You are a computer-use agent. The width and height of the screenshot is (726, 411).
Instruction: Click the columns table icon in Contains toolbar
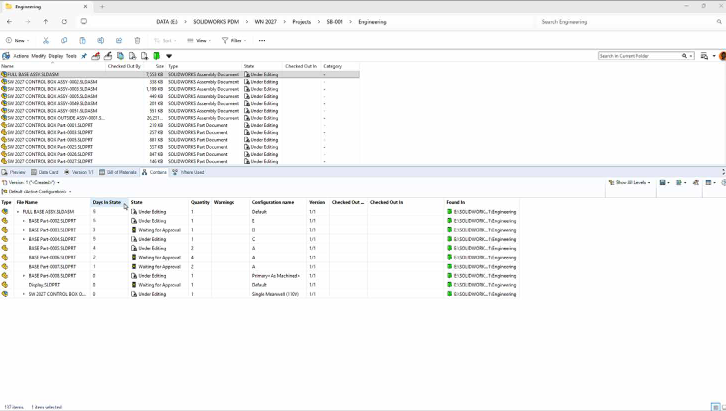[x=708, y=183]
